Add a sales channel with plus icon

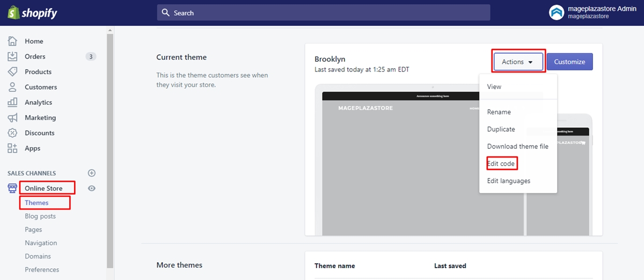pos(92,173)
